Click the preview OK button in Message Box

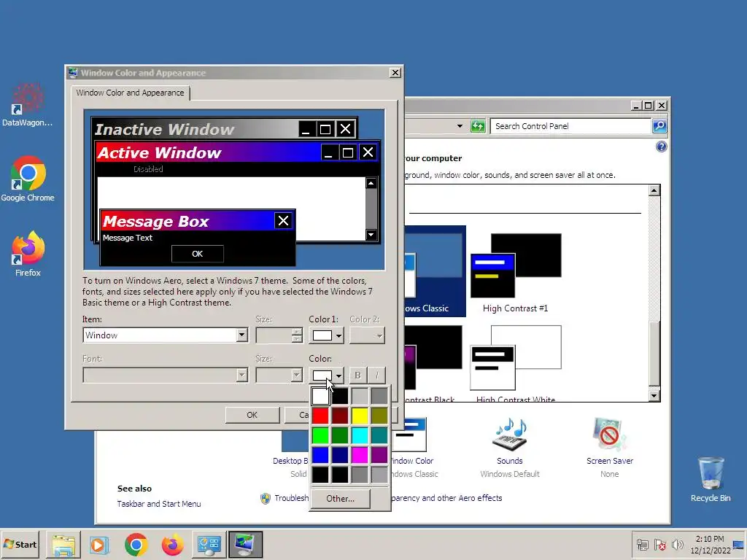click(197, 254)
